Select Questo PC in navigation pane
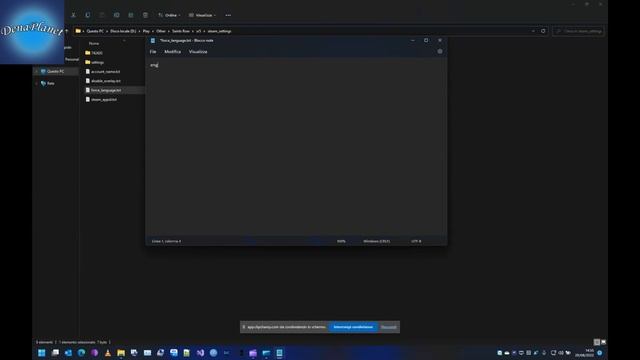640x360 pixels. tap(56, 71)
